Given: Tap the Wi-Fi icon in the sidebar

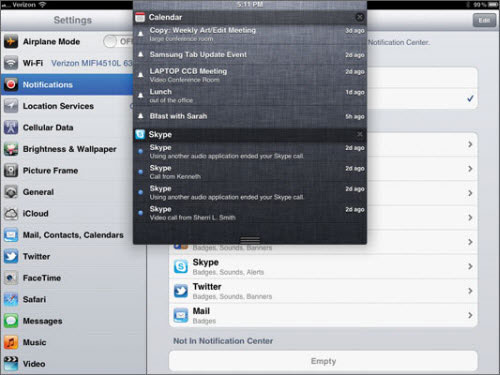Looking at the screenshot, I should [11, 63].
